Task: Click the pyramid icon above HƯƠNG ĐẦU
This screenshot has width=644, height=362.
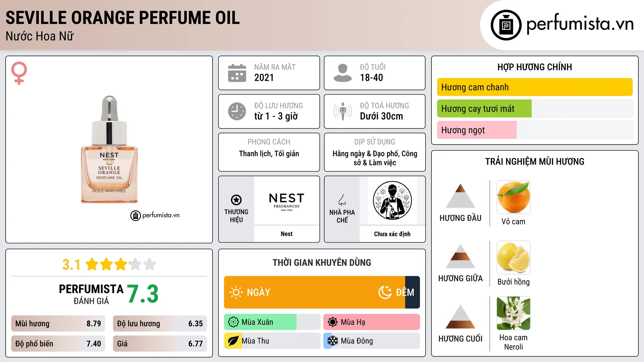Action: pos(460,196)
